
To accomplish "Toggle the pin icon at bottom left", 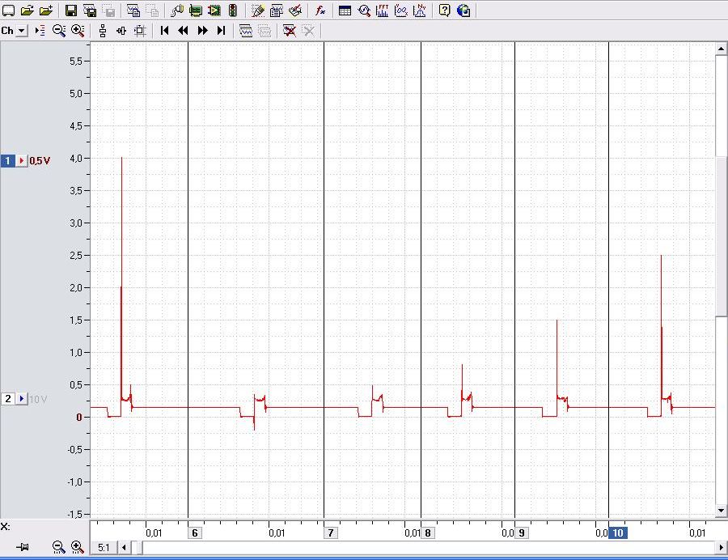I will click(x=23, y=547).
